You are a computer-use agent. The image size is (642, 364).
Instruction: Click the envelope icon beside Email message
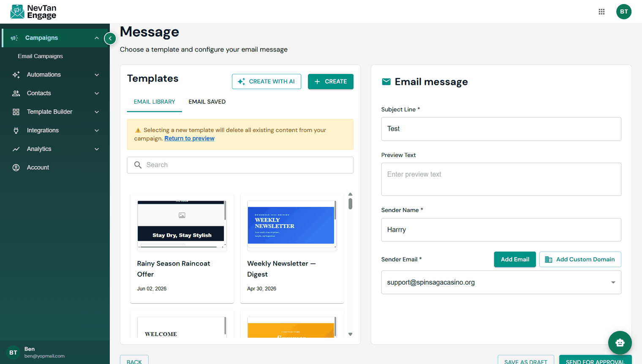tap(386, 81)
